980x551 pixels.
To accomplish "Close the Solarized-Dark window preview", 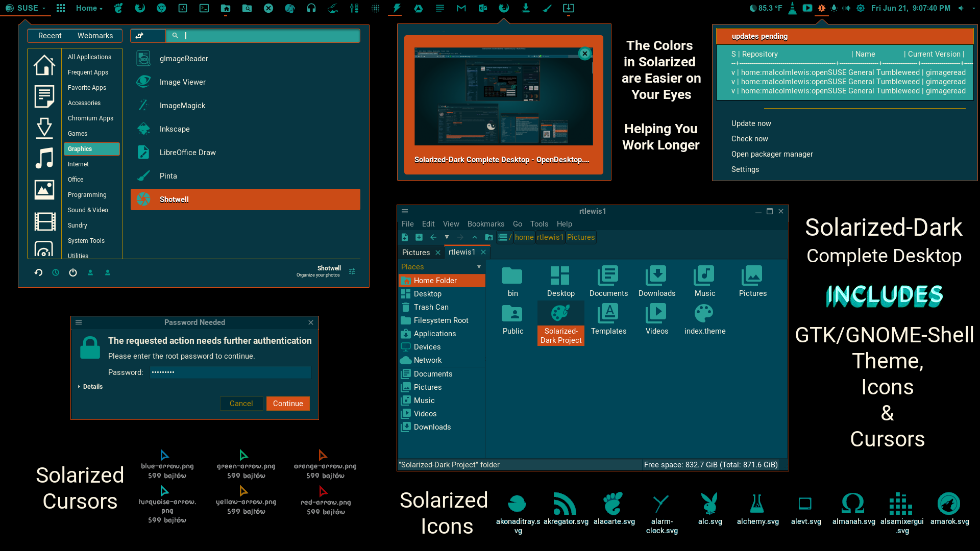I will (585, 54).
